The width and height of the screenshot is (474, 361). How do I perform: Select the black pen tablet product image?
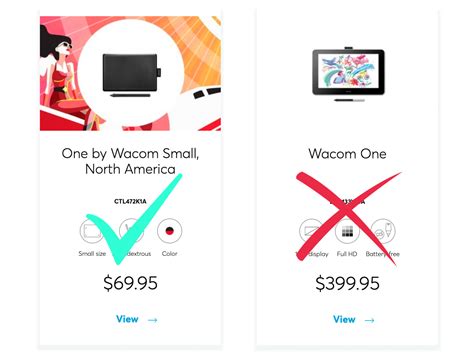pos(132,75)
